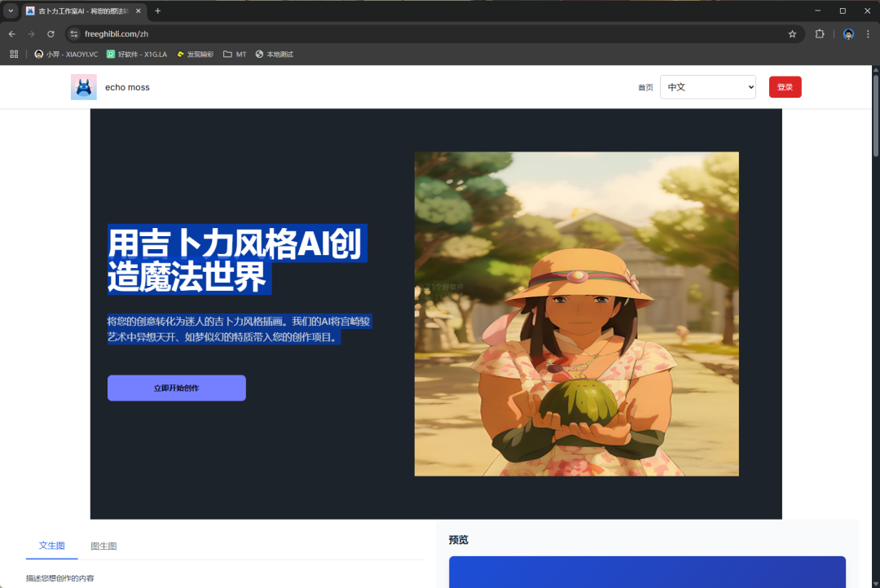Click the hero headline 用吉卜力风格AI创造魔法世界
Image resolution: width=880 pixels, height=588 pixels.
tap(236, 259)
